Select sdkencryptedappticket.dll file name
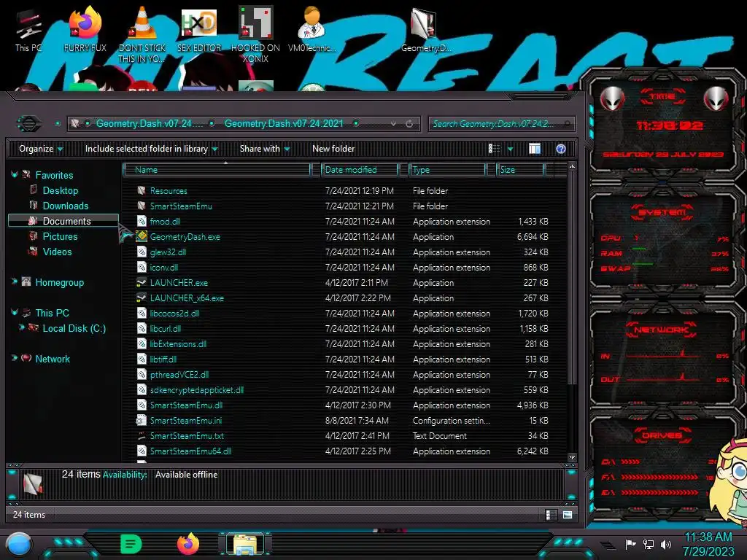Viewport: 747px width, 560px height. pos(197,390)
